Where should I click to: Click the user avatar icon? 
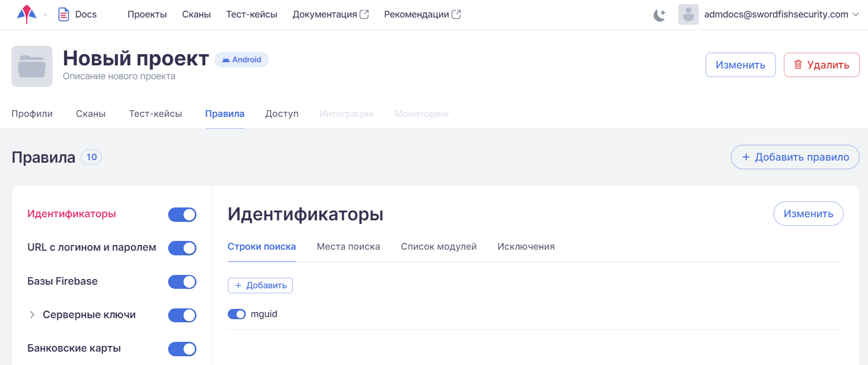point(688,14)
